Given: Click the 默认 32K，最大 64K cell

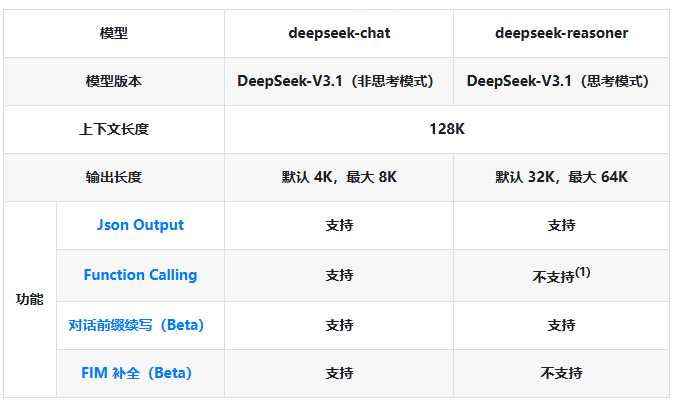Looking at the screenshot, I should coord(561,177).
